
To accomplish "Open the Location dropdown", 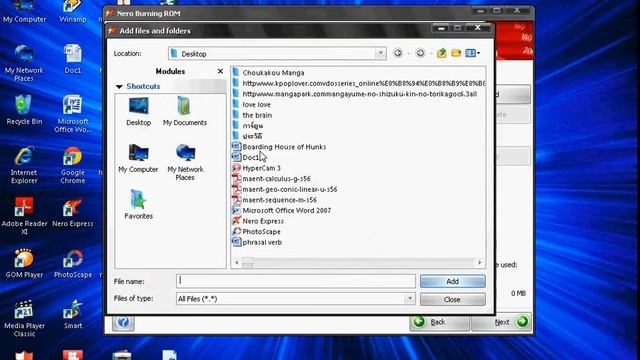I will click(x=380, y=53).
